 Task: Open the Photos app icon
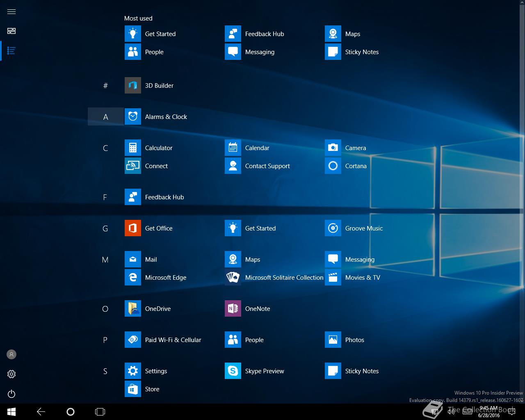click(x=333, y=340)
